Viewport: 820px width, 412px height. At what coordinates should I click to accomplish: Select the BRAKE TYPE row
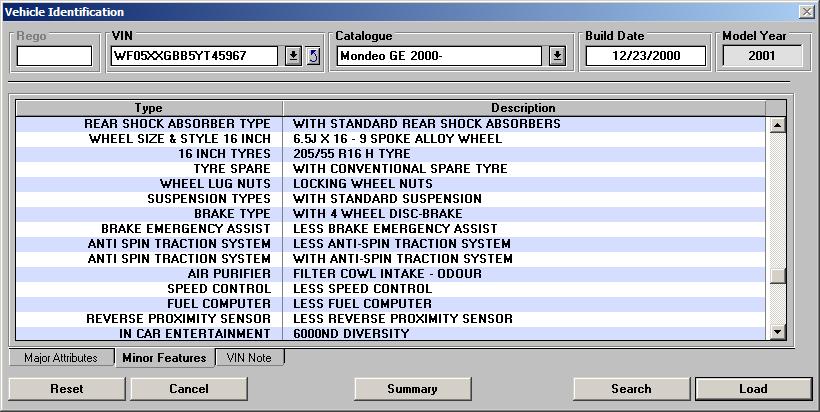(x=390, y=214)
